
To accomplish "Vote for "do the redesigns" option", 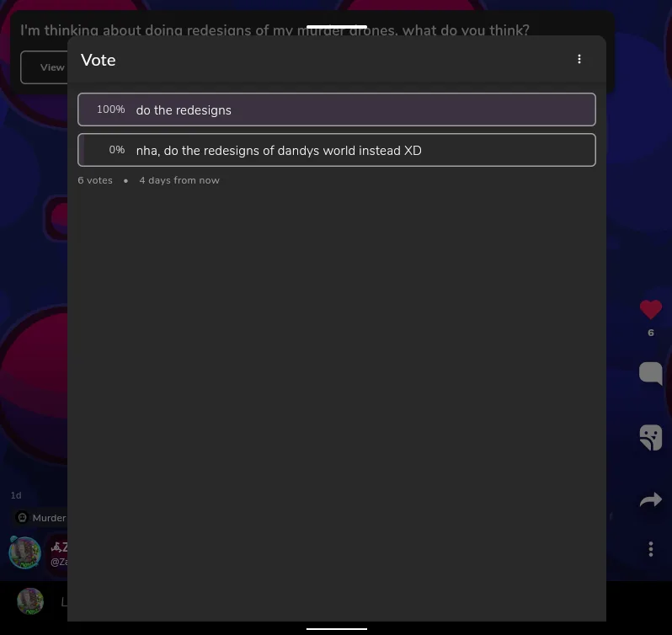I will tap(337, 109).
